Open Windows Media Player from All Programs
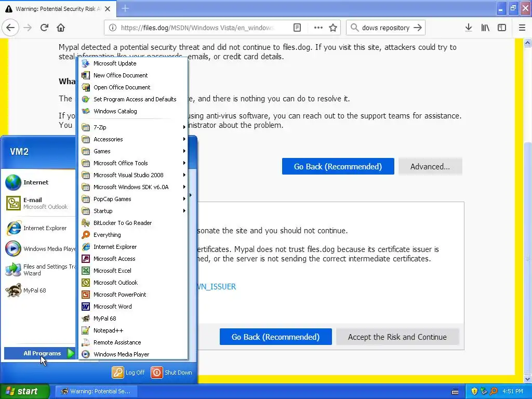The height and width of the screenshot is (399, 532). point(133,354)
